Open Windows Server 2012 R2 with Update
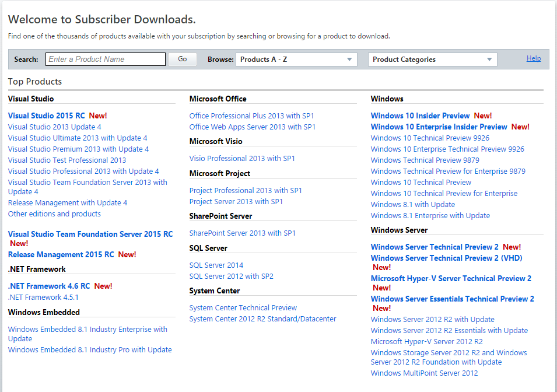Image resolution: width=557 pixels, height=392 pixels. tap(433, 319)
